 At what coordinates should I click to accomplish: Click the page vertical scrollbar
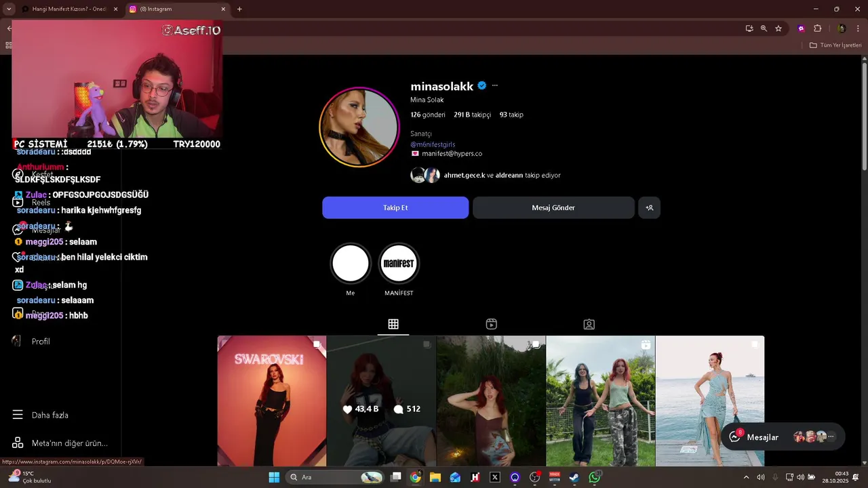[865, 115]
